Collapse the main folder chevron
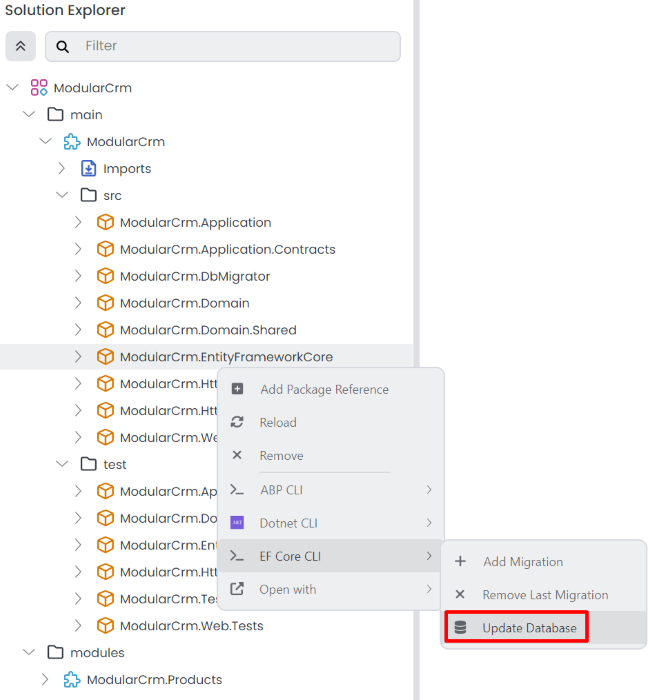 pyautogui.click(x=29, y=114)
